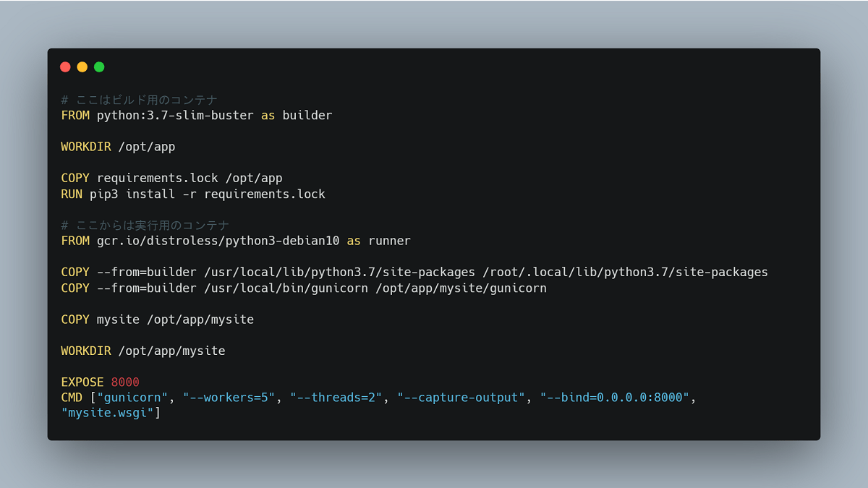868x488 pixels.
Task: Click gcr.io/distroless/python3-debian10 image name
Action: [218, 241]
